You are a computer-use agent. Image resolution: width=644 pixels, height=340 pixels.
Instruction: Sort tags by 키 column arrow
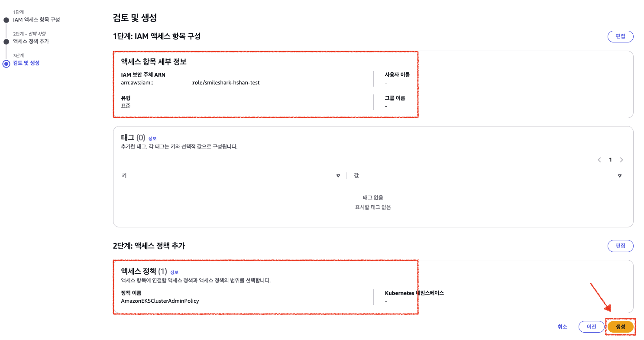[x=338, y=176]
